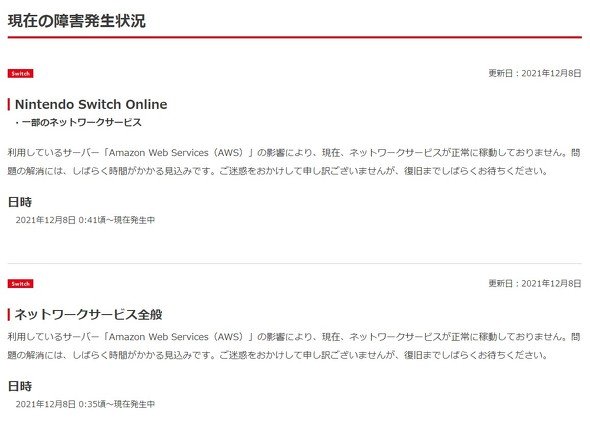Select the ネットワークサービス全般 heading
590x422 pixels.
88,314
